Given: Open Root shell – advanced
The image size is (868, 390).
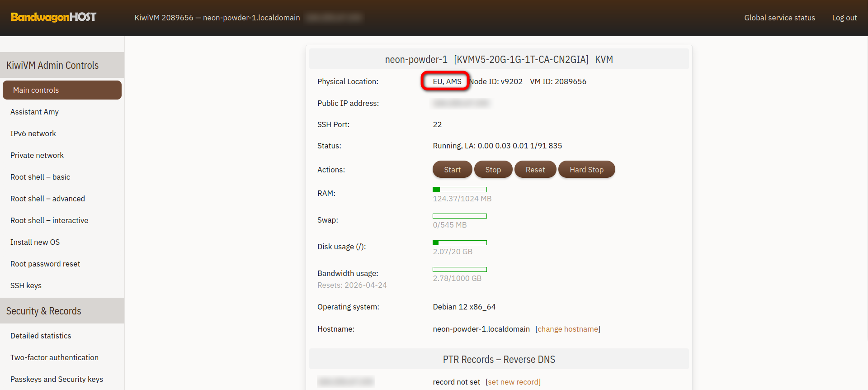Looking at the screenshot, I should (47, 199).
